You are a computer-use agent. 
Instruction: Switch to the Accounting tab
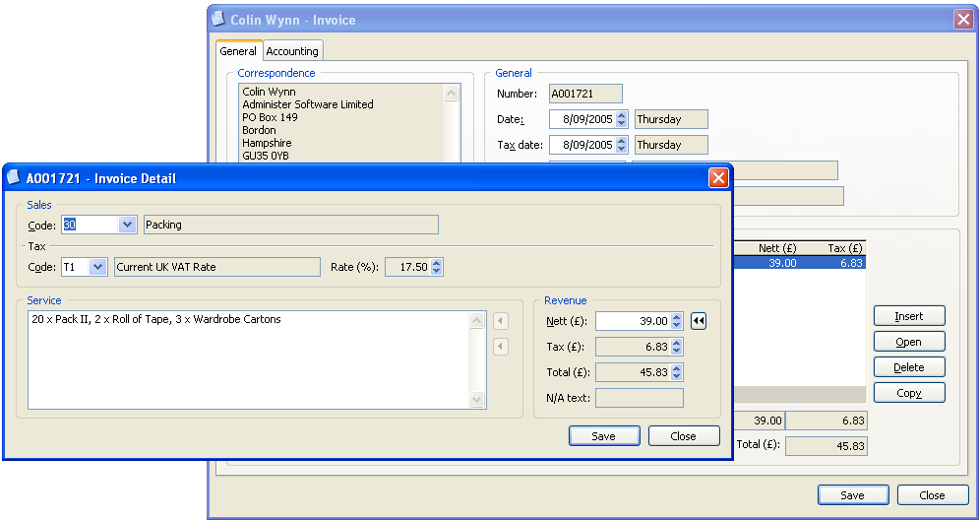pos(292,51)
